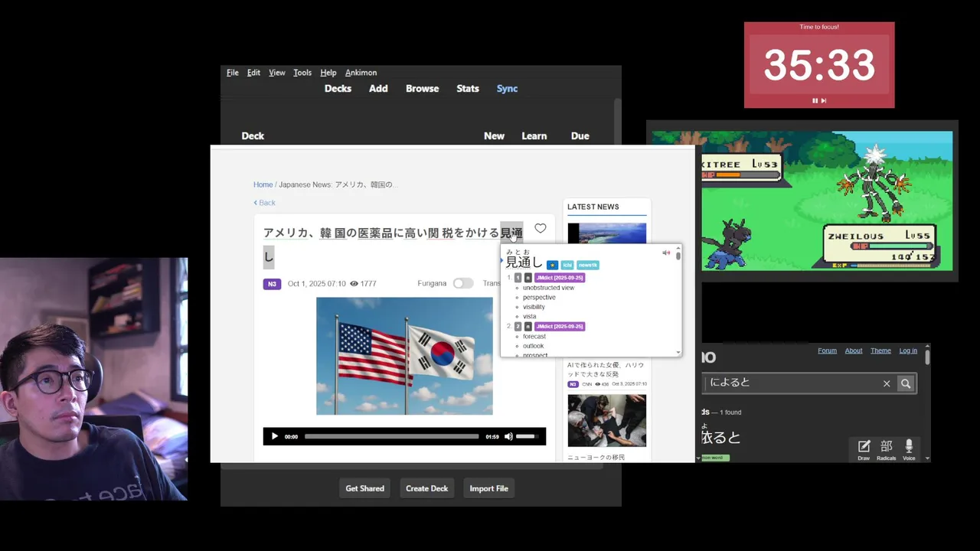Open Anki Tools menu
Viewport: 980px width, 551px height.
pyautogui.click(x=302, y=73)
